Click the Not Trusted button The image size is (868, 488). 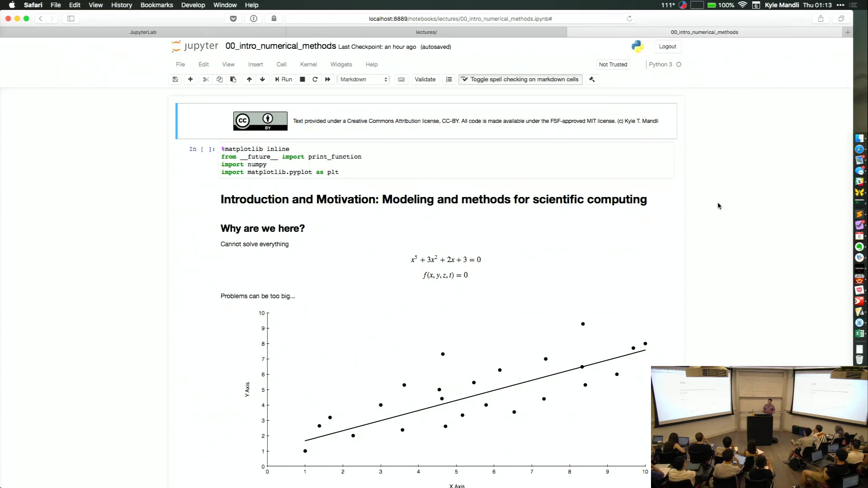tap(613, 64)
